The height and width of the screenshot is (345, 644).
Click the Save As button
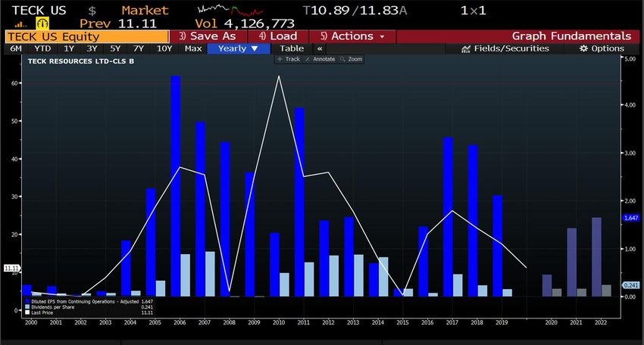click(x=208, y=36)
